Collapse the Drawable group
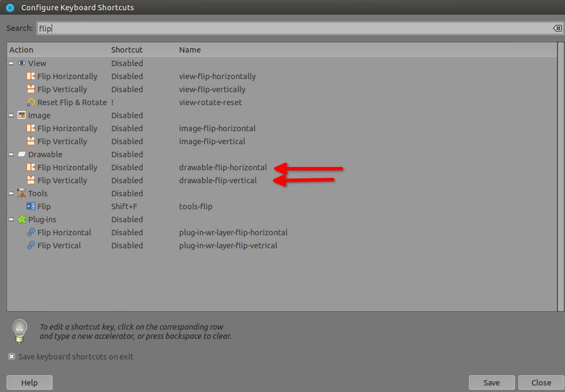This screenshot has height=392, width=565. (11, 154)
